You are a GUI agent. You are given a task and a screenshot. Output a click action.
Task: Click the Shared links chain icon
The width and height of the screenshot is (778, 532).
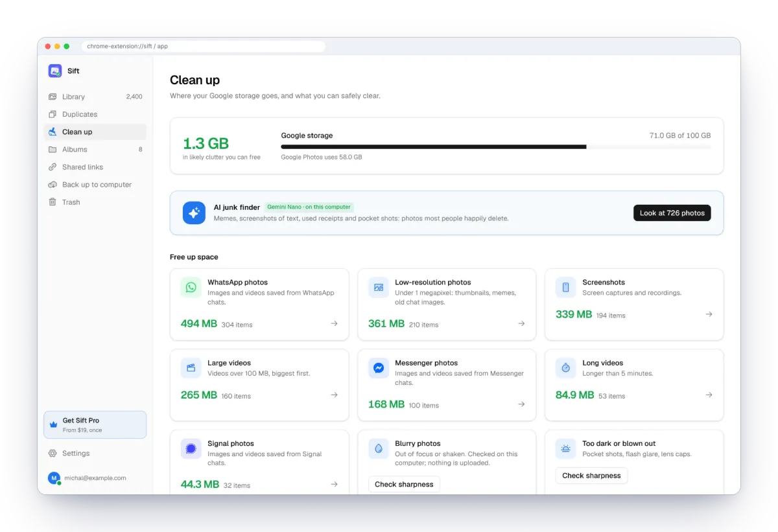coord(53,167)
